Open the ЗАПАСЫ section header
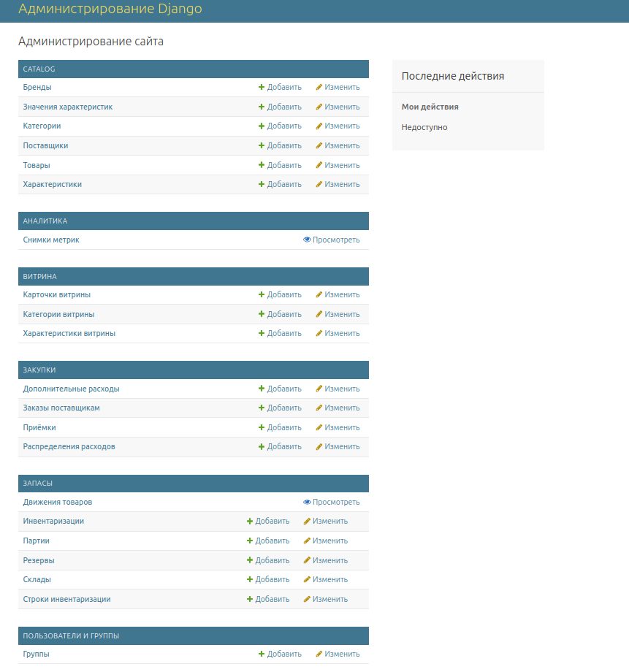Viewport: 629px width, 672px height. (38, 483)
